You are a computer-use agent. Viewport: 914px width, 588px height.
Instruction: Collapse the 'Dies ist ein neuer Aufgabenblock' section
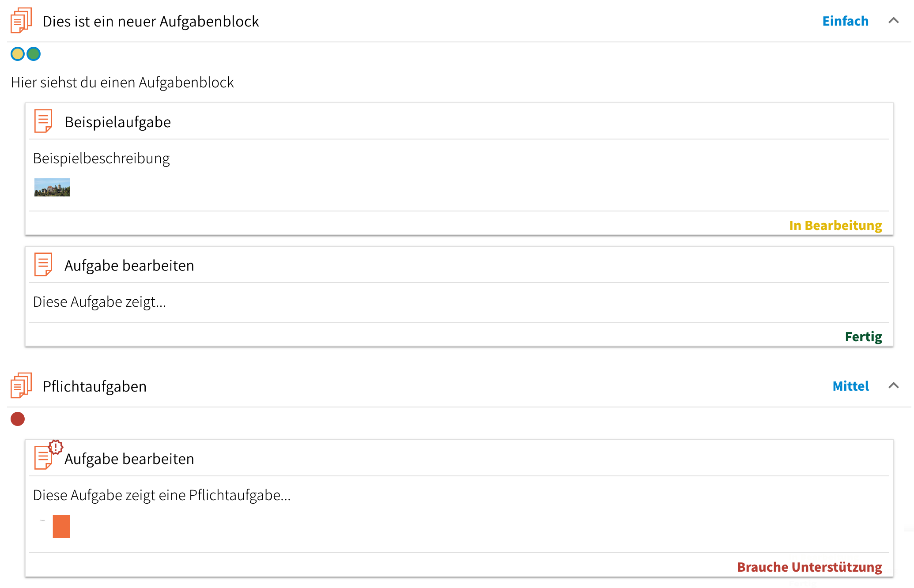pyautogui.click(x=893, y=21)
